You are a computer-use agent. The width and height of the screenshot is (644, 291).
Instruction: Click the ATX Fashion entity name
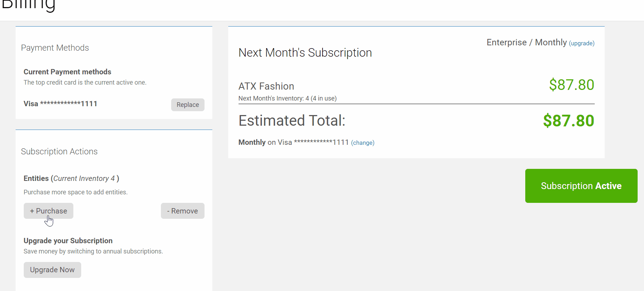(x=266, y=86)
